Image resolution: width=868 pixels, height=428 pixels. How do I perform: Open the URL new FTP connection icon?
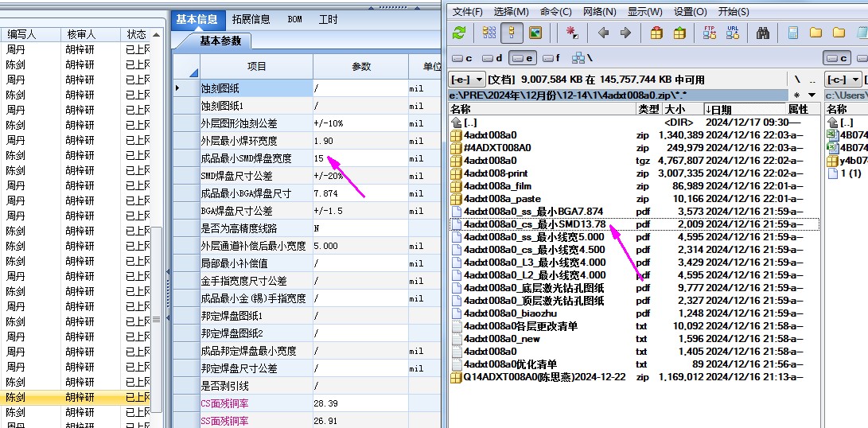[733, 33]
